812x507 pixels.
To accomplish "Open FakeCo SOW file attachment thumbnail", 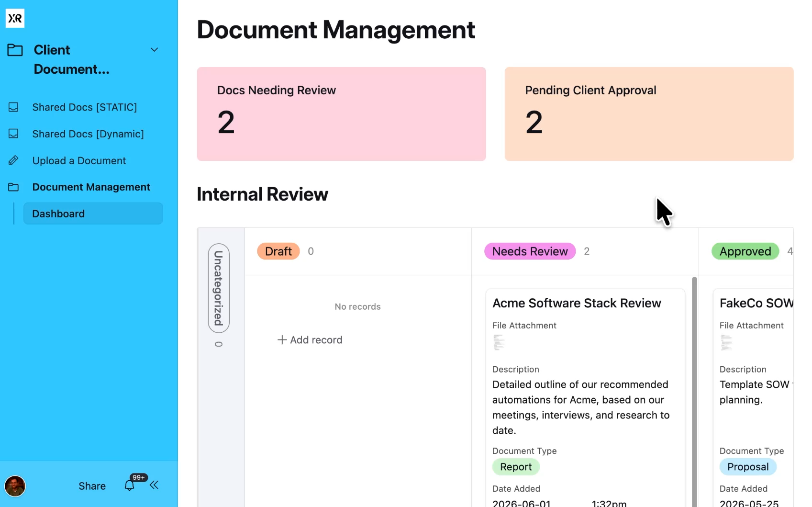I will (x=726, y=342).
